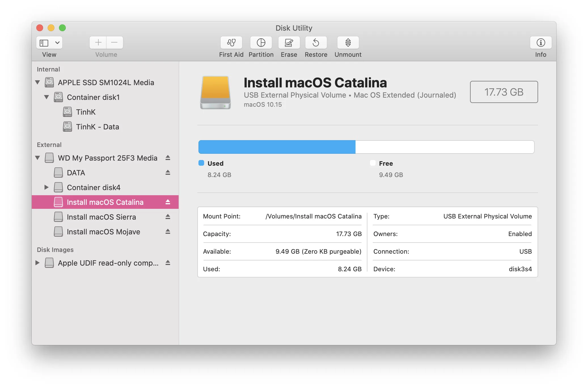The height and width of the screenshot is (387, 588).
Task: Select APPLE SSD SM1024L Media row
Action: [106, 82]
